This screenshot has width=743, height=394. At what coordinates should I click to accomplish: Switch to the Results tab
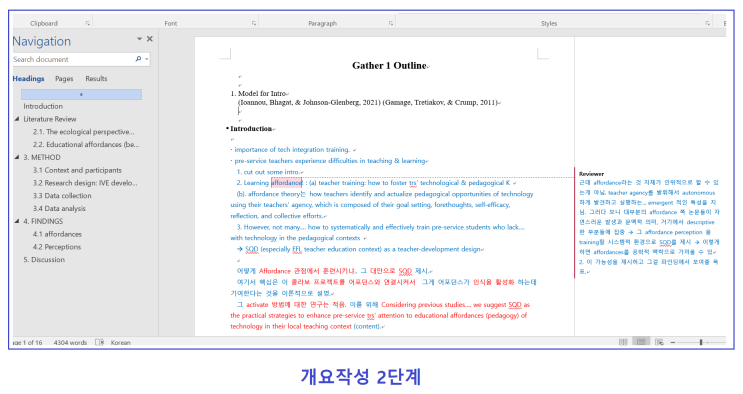[96, 79]
